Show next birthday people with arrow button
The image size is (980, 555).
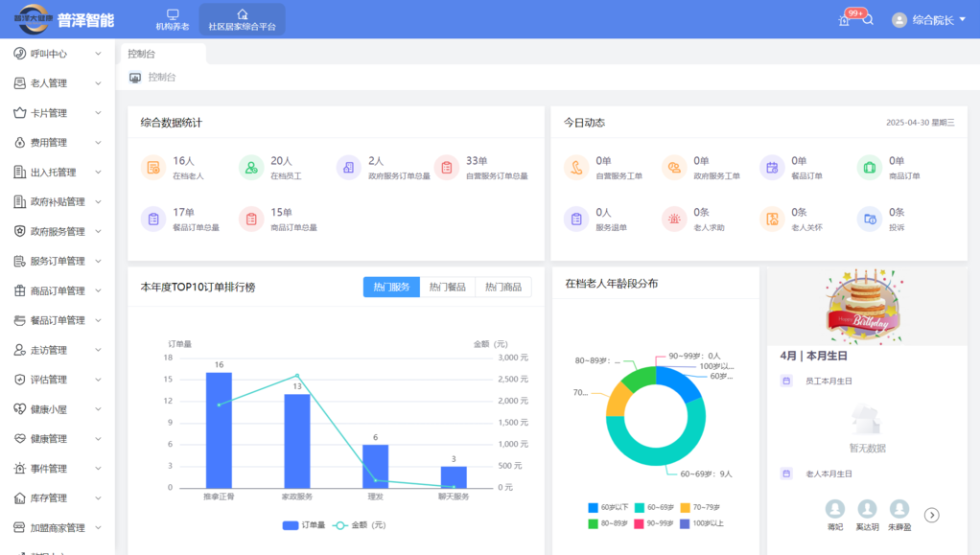coord(932,515)
